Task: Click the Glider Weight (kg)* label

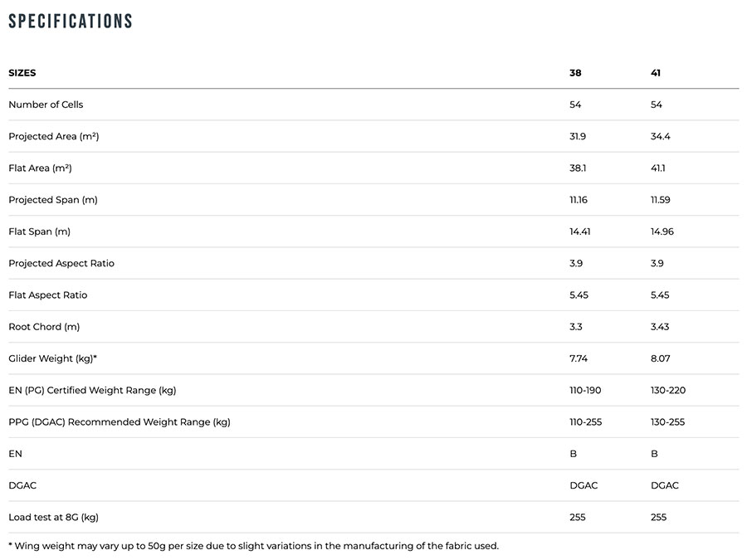Action: tap(52, 358)
